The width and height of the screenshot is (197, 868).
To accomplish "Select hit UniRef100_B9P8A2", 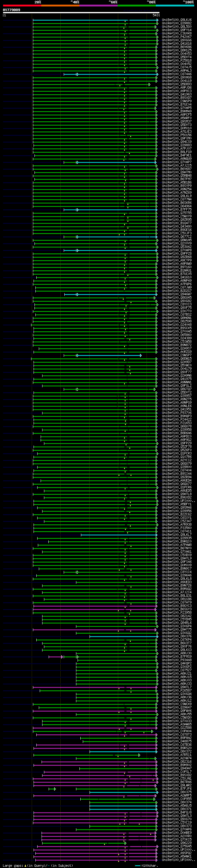I will tap(177, 737).
